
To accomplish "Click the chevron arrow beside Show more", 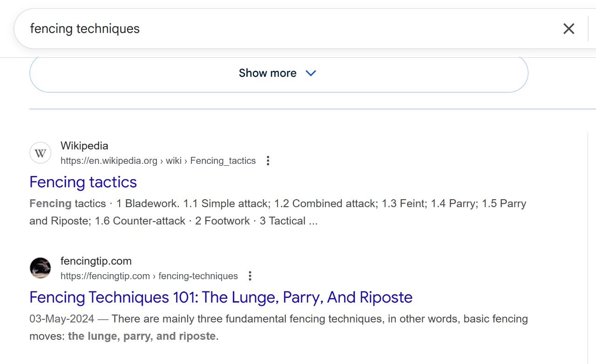I will pos(311,73).
